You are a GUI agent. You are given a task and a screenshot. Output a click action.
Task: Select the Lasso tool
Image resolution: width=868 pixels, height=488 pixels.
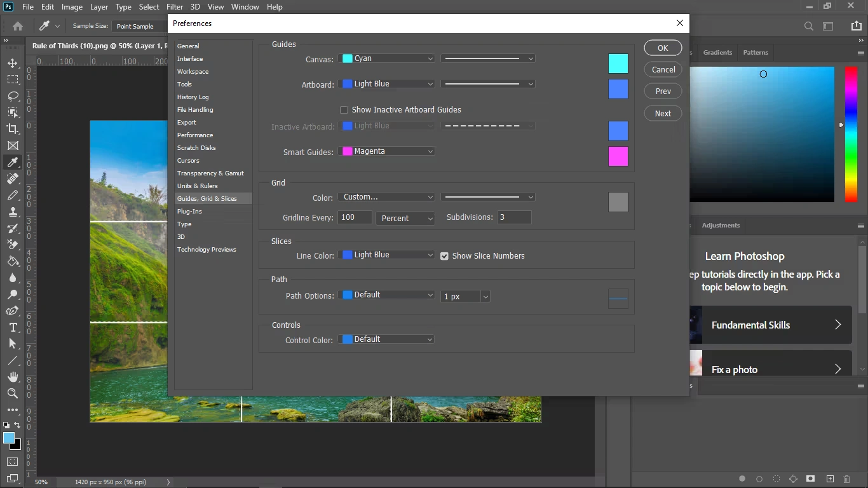[x=13, y=96]
